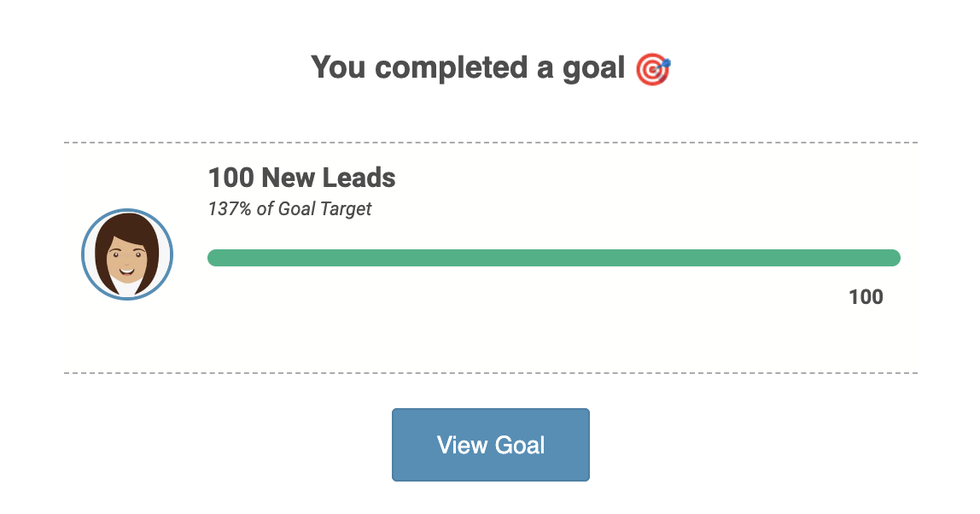Click the "137%" percentage figure
980x514 pixels.
click(x=230, y=209)
